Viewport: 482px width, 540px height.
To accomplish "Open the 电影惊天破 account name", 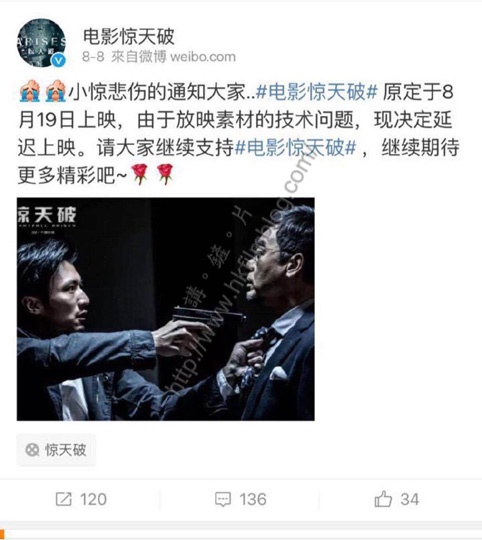I will [129, 37].
